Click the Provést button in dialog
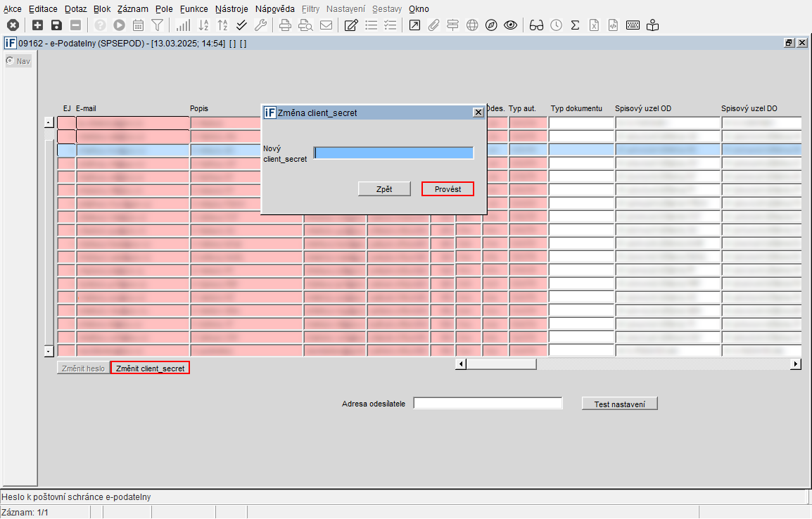Viewport: 812px width, 519px height. (448, 189)
